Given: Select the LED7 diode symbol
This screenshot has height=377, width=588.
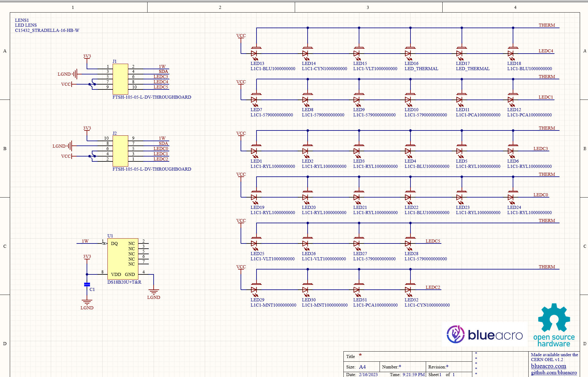Looking at the screenshot, I should click(x=255, y=100).
